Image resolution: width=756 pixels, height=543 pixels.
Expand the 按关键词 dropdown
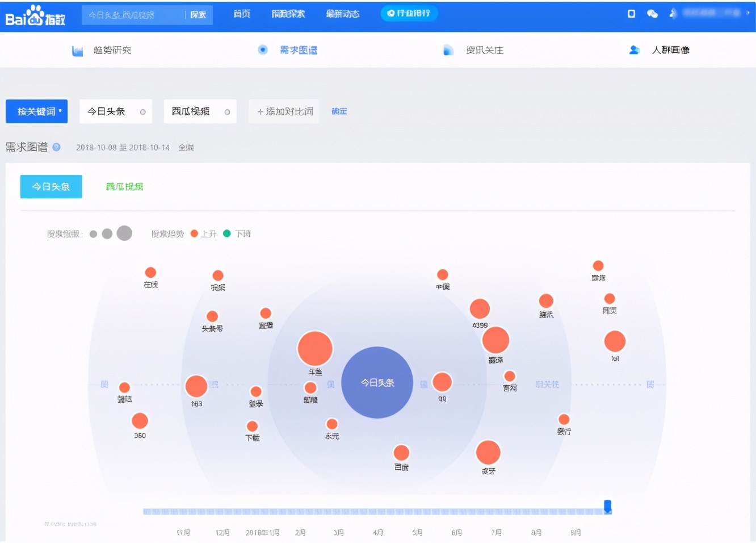point(37,111)
